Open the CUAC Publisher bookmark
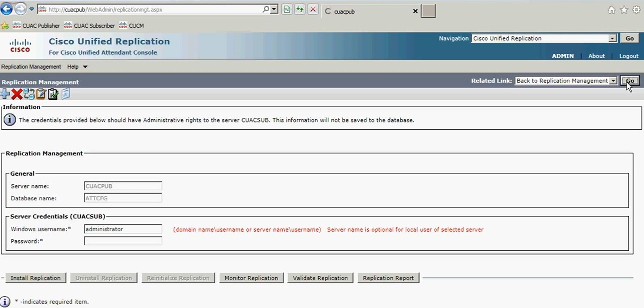644x308 pixels. coord(36,25)
